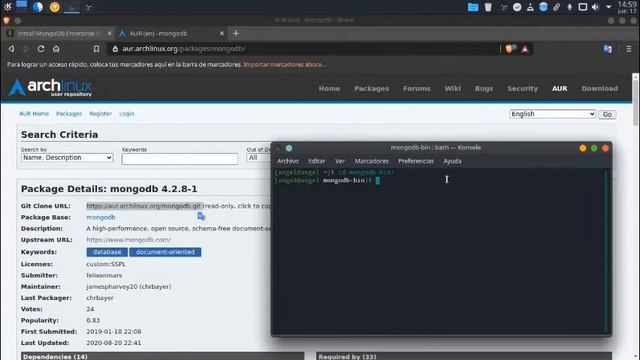Switch to the Konsole terminal taskbar entry
The width and height of the screenshot is (640, 360).
(x=72, y=7)
